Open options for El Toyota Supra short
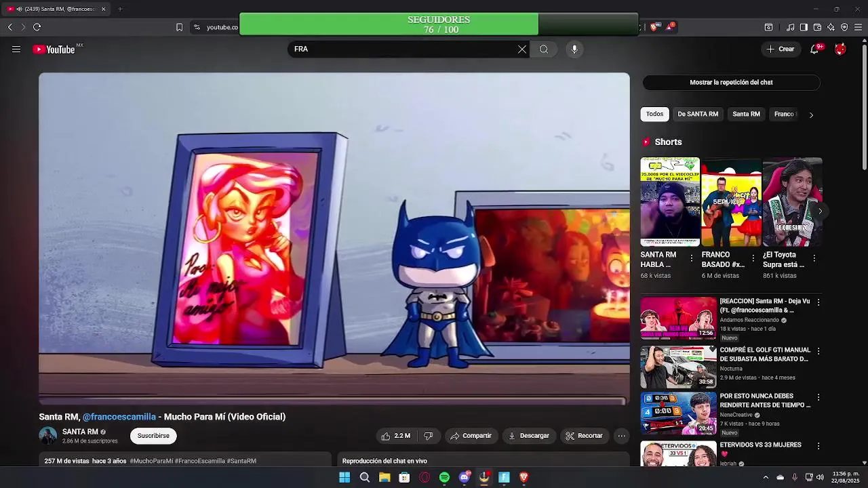Image resolution: width=868 pixels, height=488 pixels. [x=814, y=258]
